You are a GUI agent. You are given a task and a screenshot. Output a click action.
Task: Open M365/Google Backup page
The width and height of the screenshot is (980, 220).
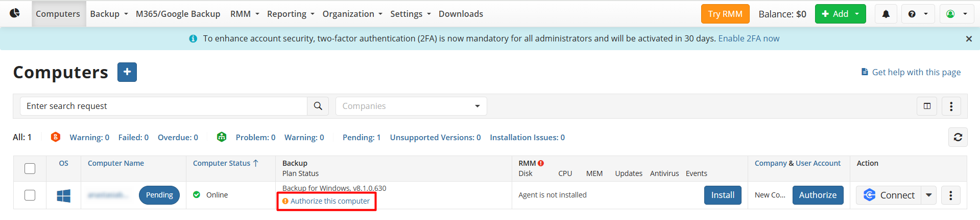coord(178,14)
